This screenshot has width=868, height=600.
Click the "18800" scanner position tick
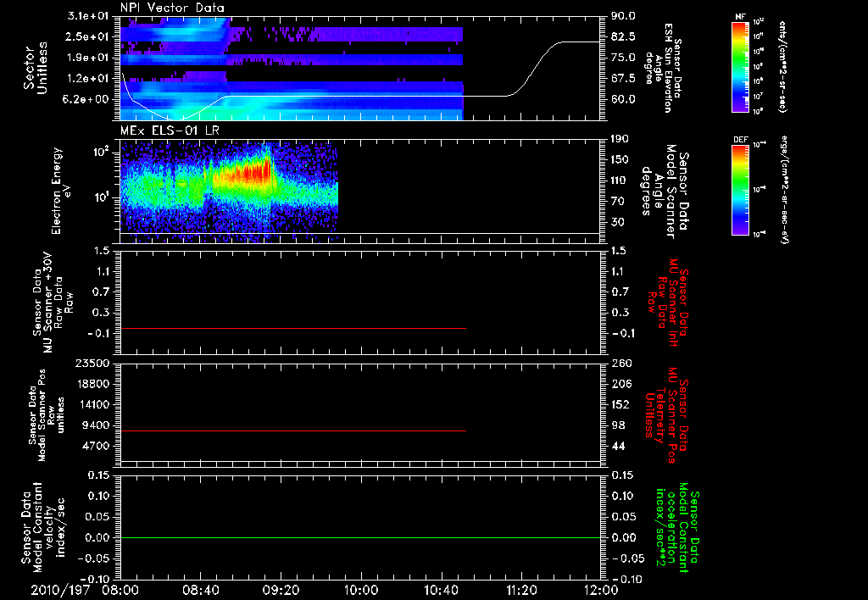click(92, 384)
